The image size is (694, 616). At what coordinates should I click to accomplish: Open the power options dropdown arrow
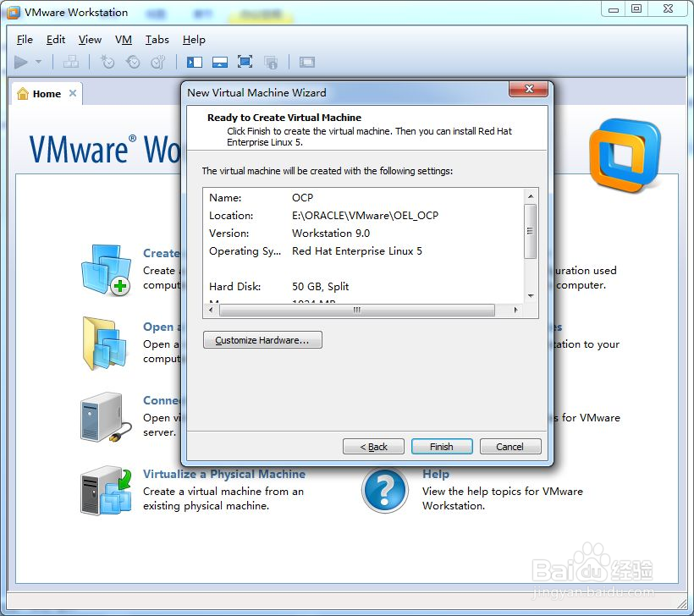click(38, 62)
